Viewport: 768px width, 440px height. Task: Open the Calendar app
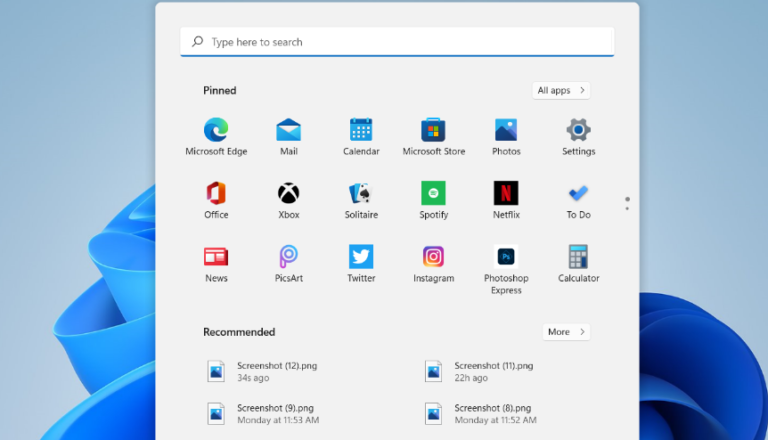[361, 136]
